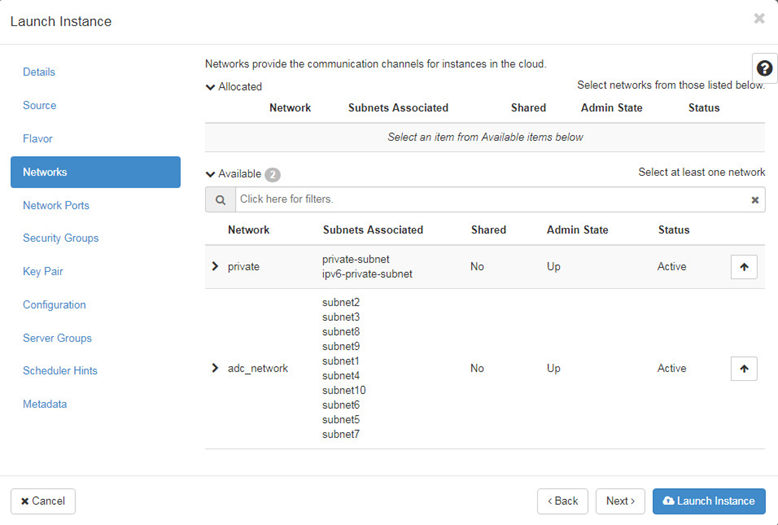
Task: Select the Key Pair step
Action: click(x=43, y=271)
